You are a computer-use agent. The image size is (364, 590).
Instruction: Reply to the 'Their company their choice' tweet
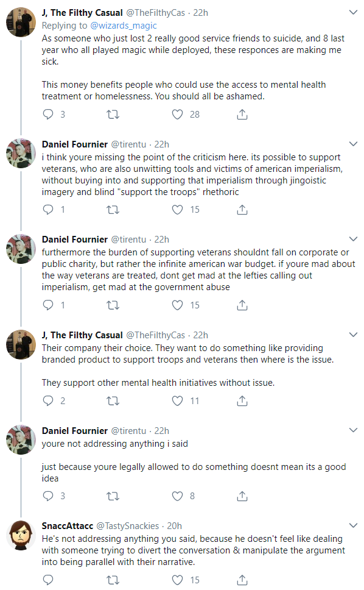(x=48, y=400)
